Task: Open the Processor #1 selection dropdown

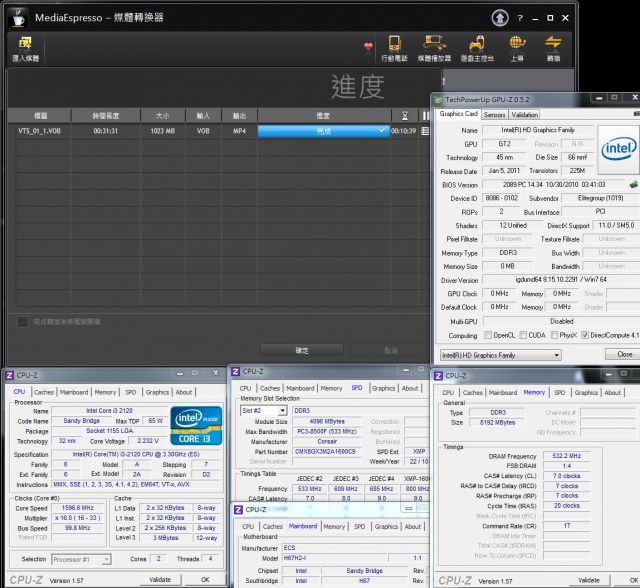Action: tap(81, 559)
